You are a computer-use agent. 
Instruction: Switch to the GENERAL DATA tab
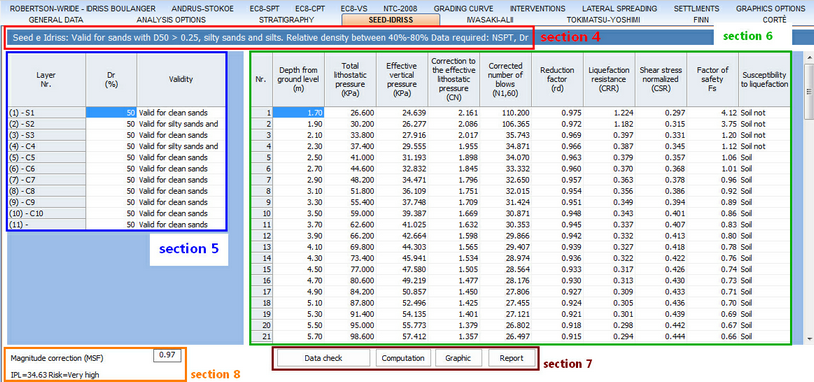[x=56, y=20]
